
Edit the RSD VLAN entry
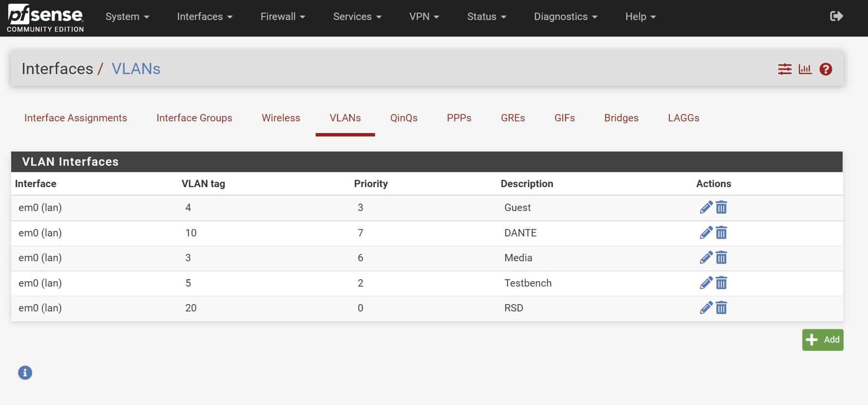point(706,308)
